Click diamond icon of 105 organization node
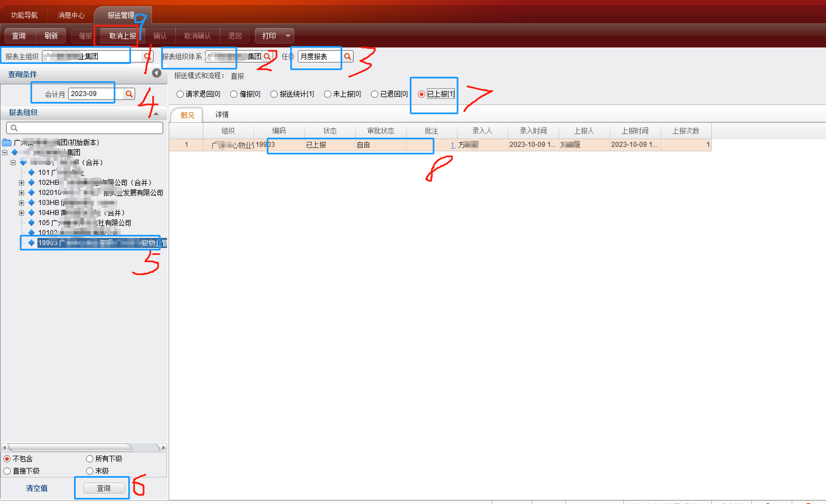826x504 pixels. (32, 223)
